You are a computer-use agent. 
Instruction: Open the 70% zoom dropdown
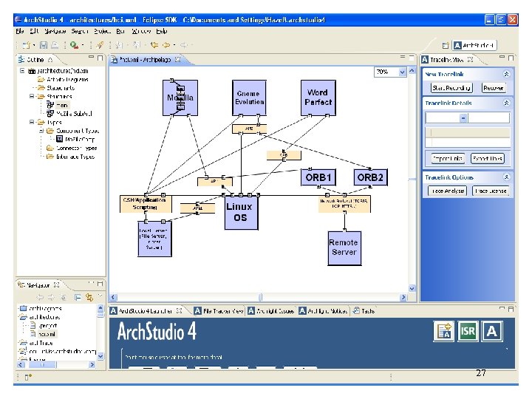402,72
